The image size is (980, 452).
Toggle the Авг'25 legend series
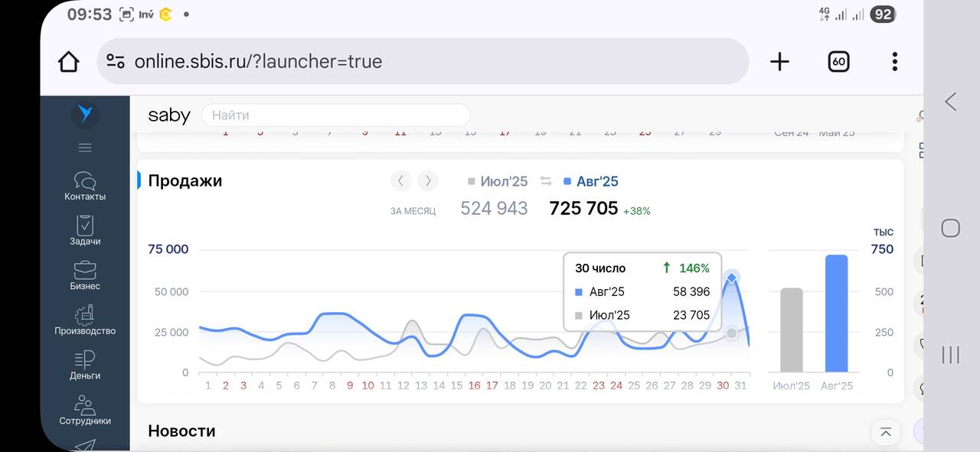[x=590, y=181]
